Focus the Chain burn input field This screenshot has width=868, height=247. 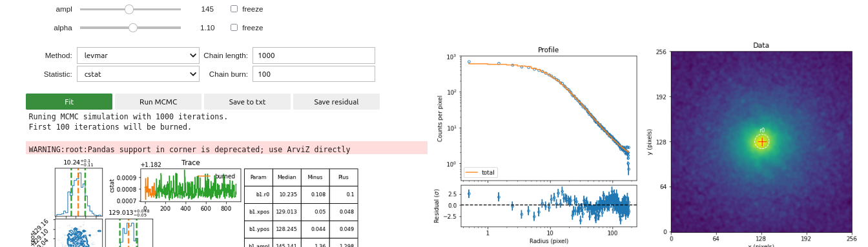[314, 74]
